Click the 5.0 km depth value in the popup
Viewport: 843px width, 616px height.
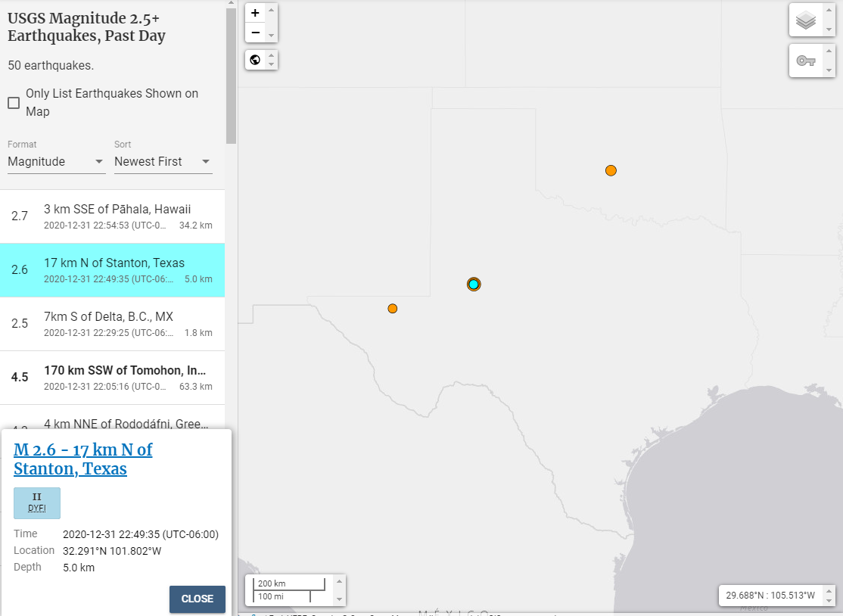(x=79, y=568)
